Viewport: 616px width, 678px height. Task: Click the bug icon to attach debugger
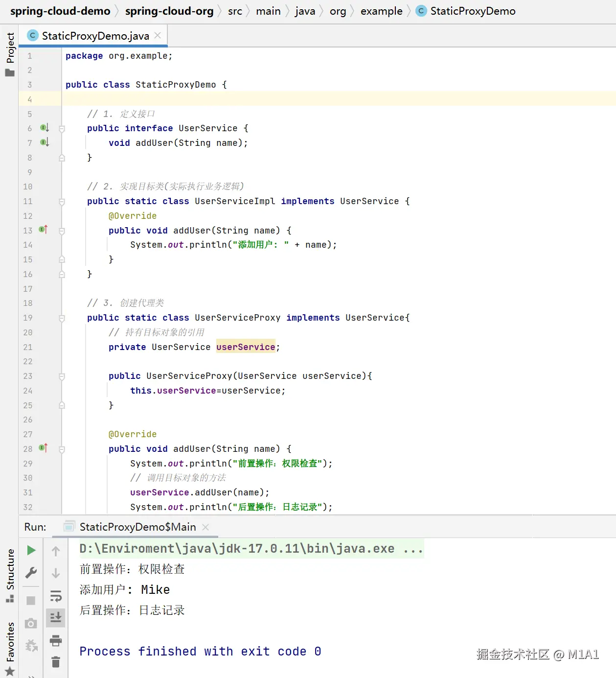31,646
